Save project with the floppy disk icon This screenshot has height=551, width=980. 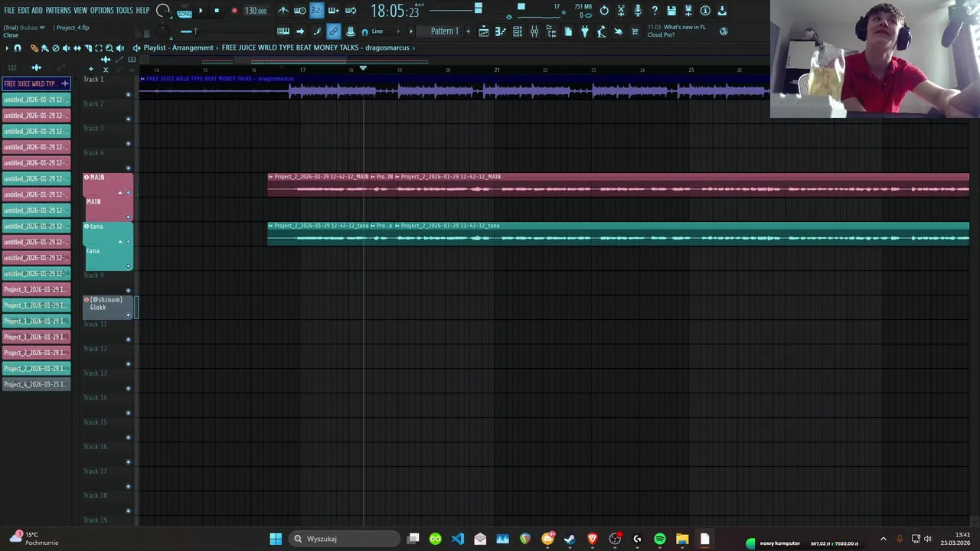[671, 11]
